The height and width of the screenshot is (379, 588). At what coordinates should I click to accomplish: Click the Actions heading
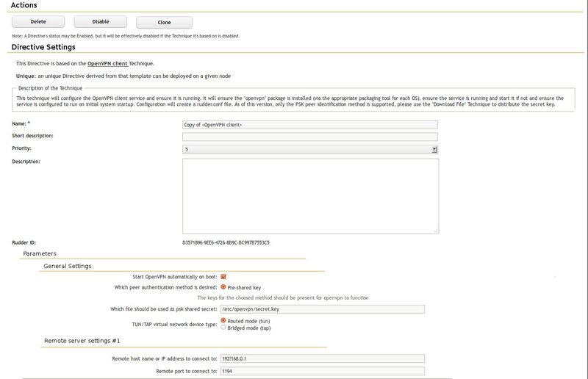24,5
